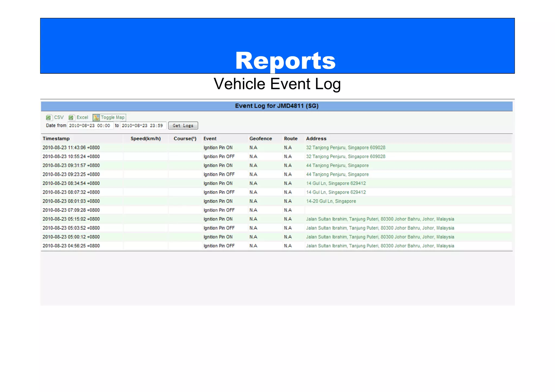Toggle the map view label

[113, 117]
